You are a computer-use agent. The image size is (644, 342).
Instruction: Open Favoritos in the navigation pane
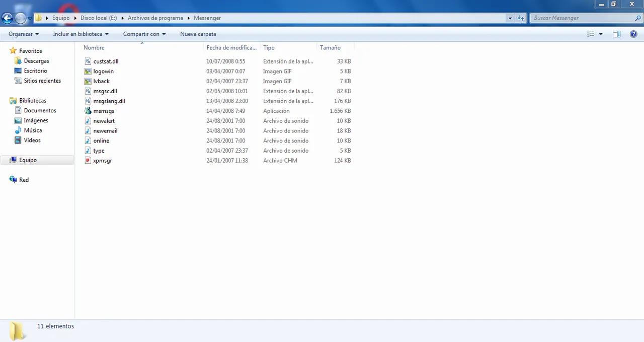coord(30,51)
